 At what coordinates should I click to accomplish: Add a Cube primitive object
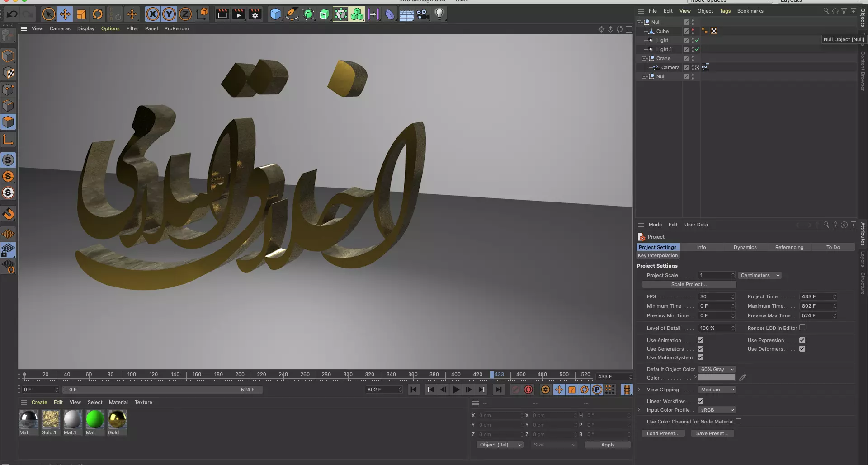(x=275, y=14)
